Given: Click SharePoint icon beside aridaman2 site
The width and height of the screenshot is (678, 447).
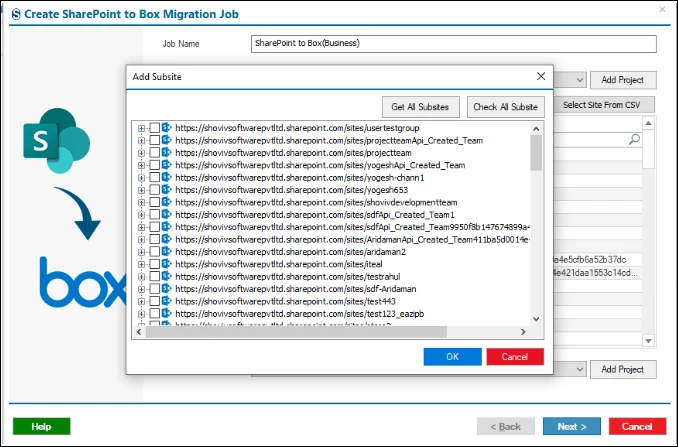Looking at the screenshot, I should (166, 251).
